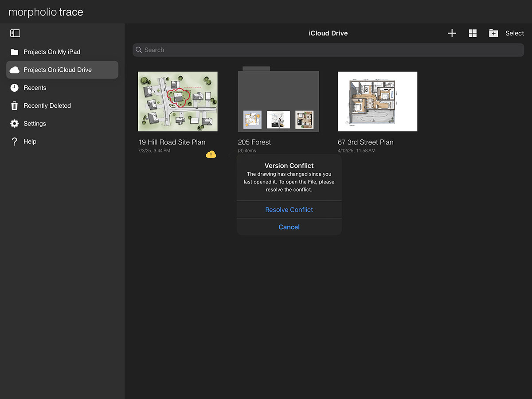Cancel the Version Conflict dialog
The width and height of the screenshot is (532, 399).
point(289,227)
